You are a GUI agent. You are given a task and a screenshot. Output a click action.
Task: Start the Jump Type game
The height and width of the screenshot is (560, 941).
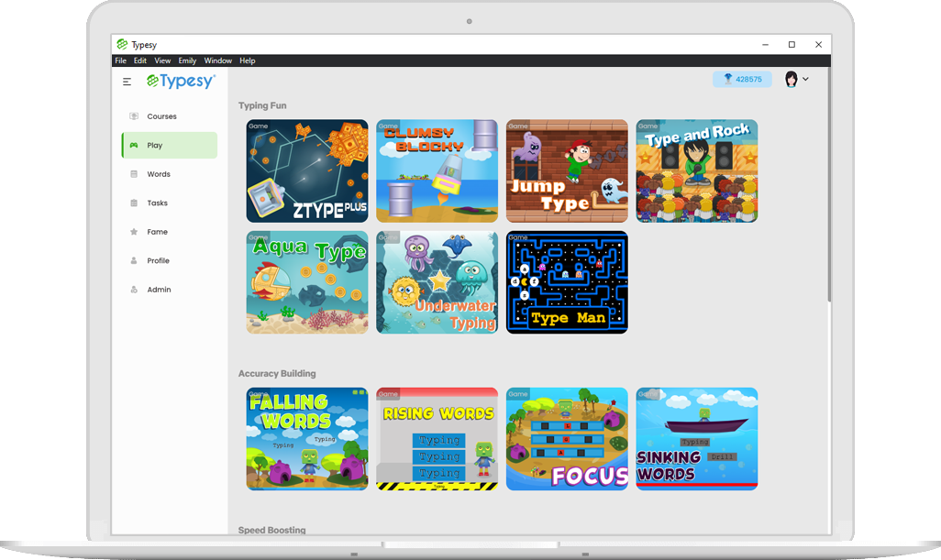pyautogui.click(x=567, y=170)
